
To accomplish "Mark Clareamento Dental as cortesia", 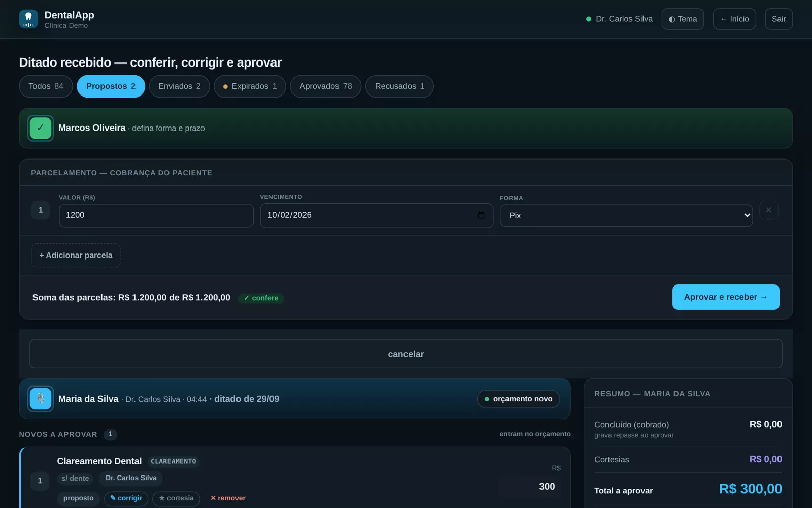I will [177, 498].
